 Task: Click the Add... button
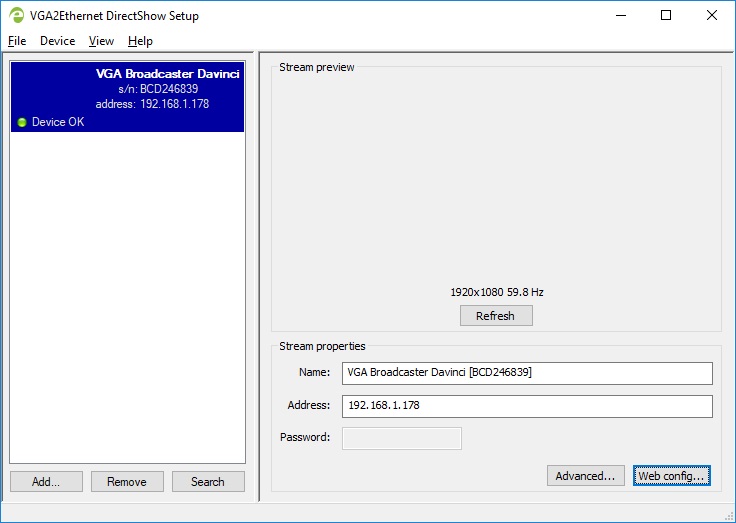46,482
